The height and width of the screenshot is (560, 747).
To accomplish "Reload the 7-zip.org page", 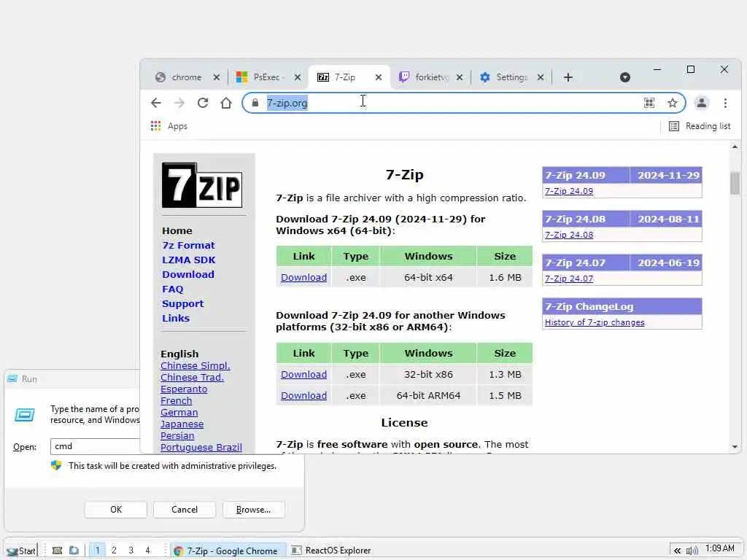I will click(x=203, y=103).
